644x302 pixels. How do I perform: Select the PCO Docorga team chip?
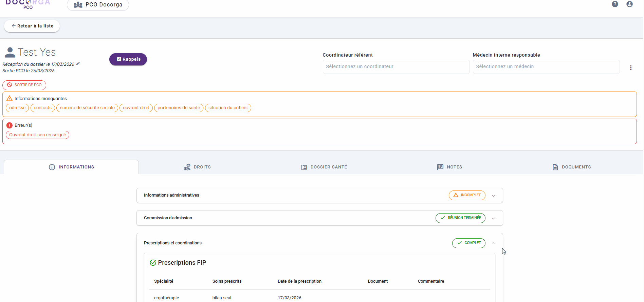[98, 5]
